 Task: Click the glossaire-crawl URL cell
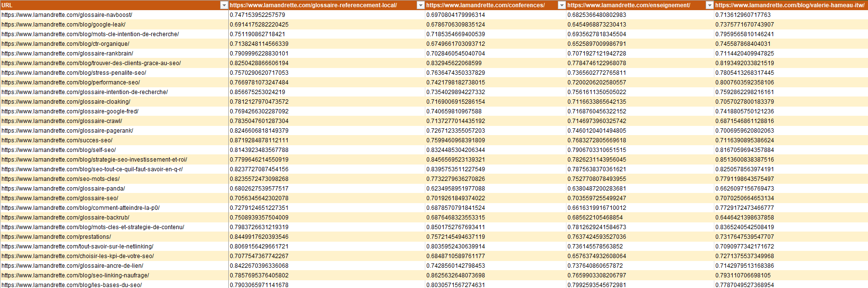pyautogui.click(x=114, y=121)
